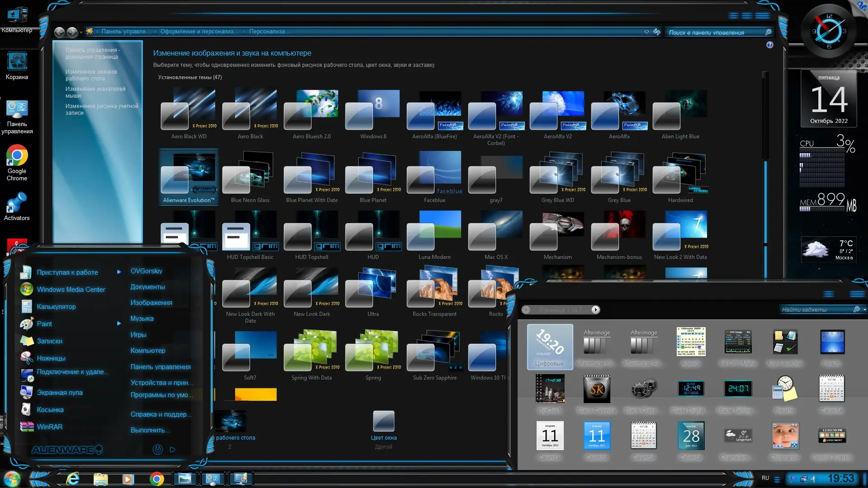868x488 pixels.
Task: Open the Изменение значков рабочего стола link
Action: [x=91, y=75]
